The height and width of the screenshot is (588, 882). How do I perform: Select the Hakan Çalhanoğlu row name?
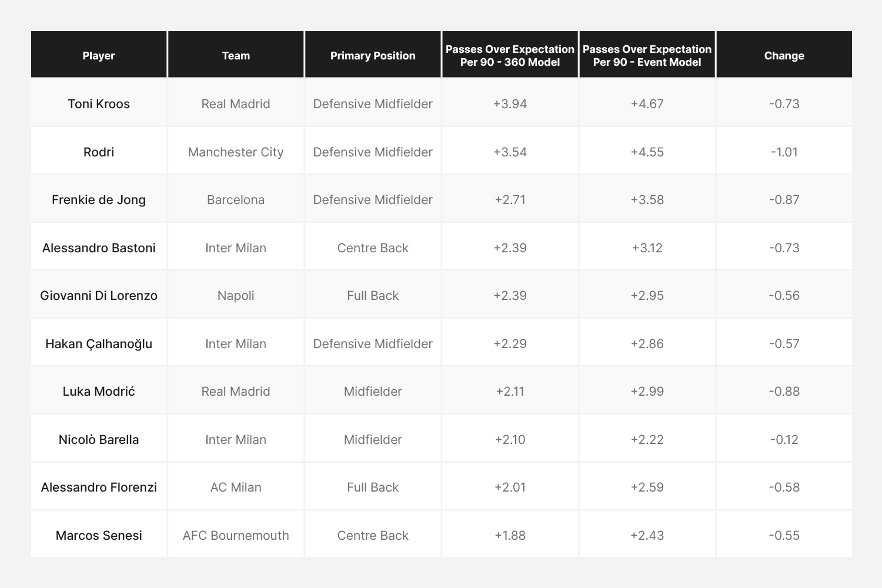(99, 344)
